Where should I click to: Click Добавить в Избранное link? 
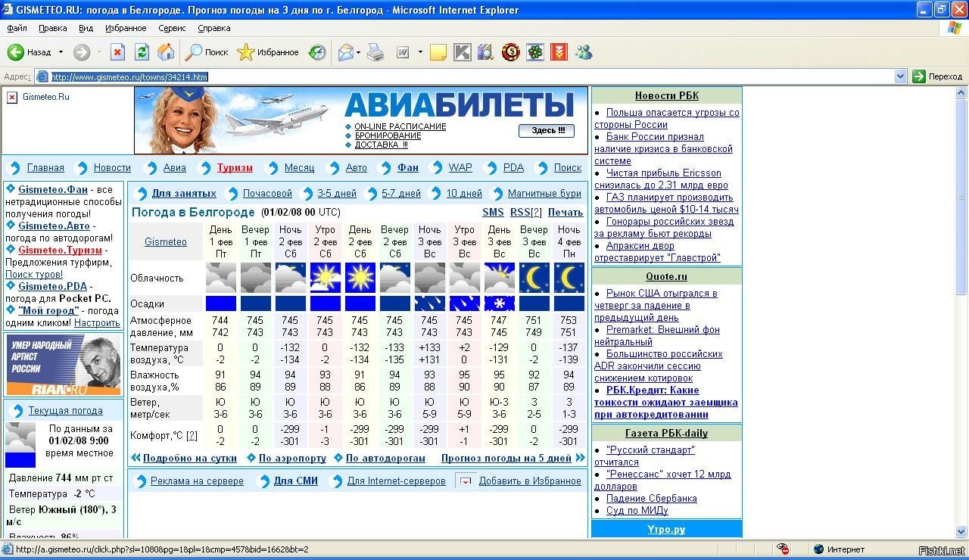tap(530, 481)
